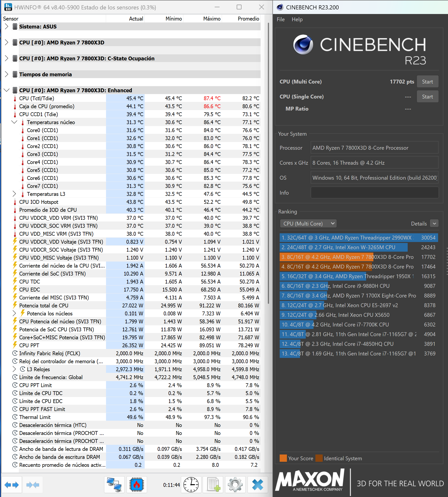Click the 0:11:44 elapsed time display

tap(171, 485)
